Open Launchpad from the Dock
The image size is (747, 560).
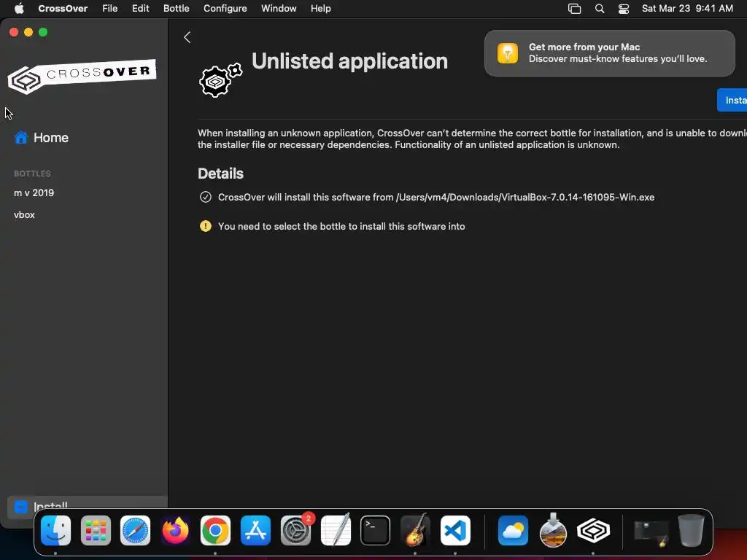(96, 531)
